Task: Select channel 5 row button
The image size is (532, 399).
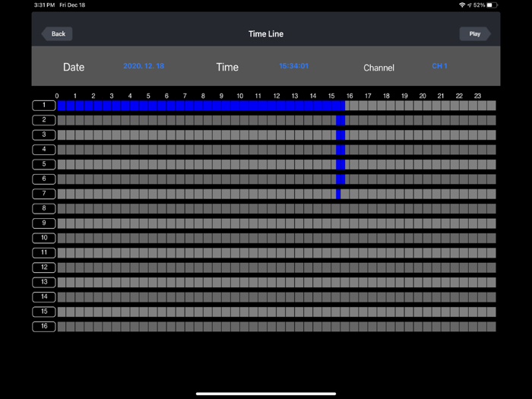Action: tap(44, 165)
